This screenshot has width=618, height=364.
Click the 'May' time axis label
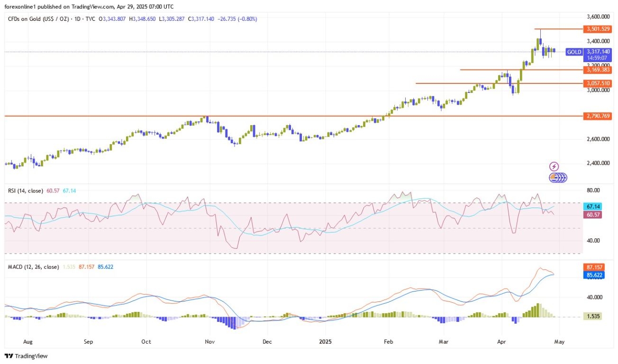tap(560, 341)
